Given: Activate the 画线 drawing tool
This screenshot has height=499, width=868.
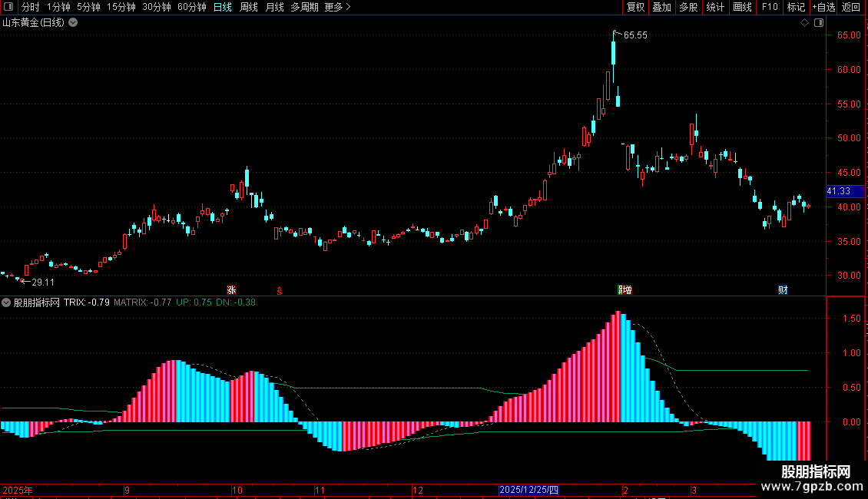Looking at the screenshot, I should [x=742, y=7].
